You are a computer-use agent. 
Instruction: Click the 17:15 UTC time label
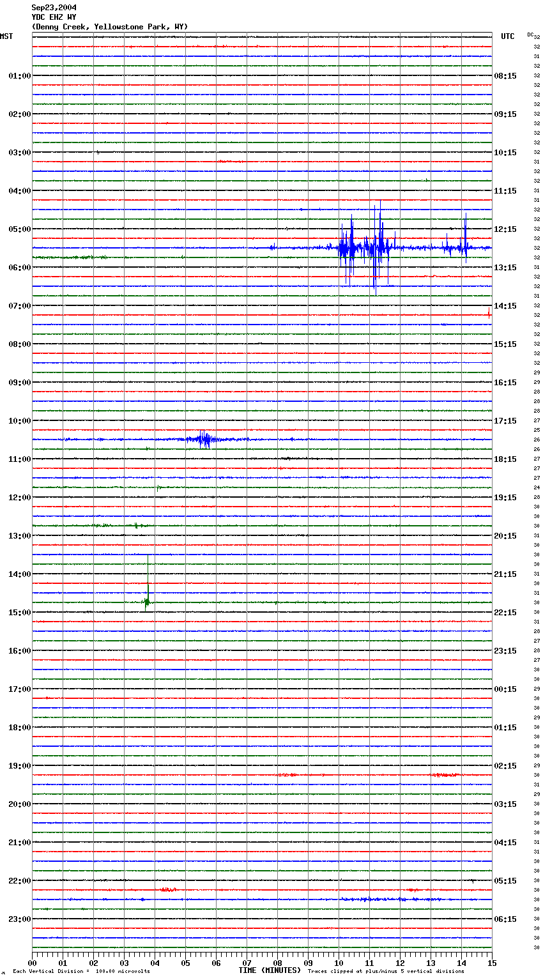(505, 421)
